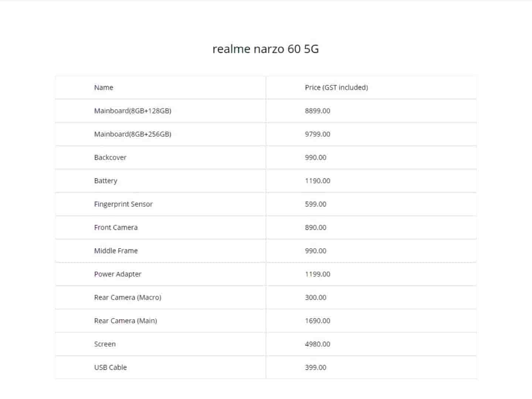The height and width of the screenshot is (399, 532).
Task: Select the Mainboard(8GB+128GB) row name
Action: coord(133,111)
